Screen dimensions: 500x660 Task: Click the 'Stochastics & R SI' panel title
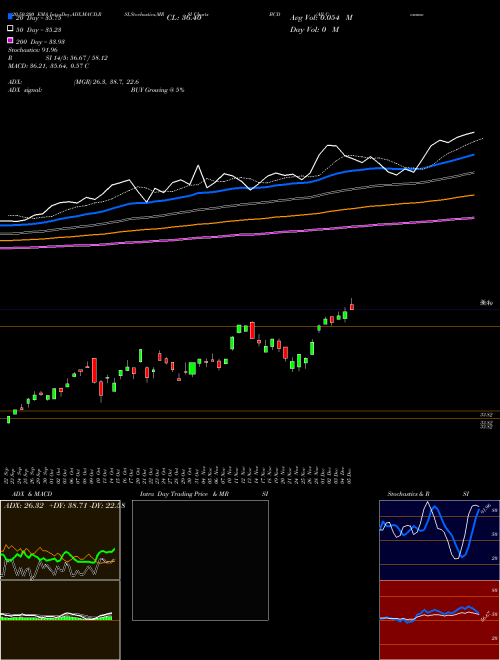pos(428,494)
